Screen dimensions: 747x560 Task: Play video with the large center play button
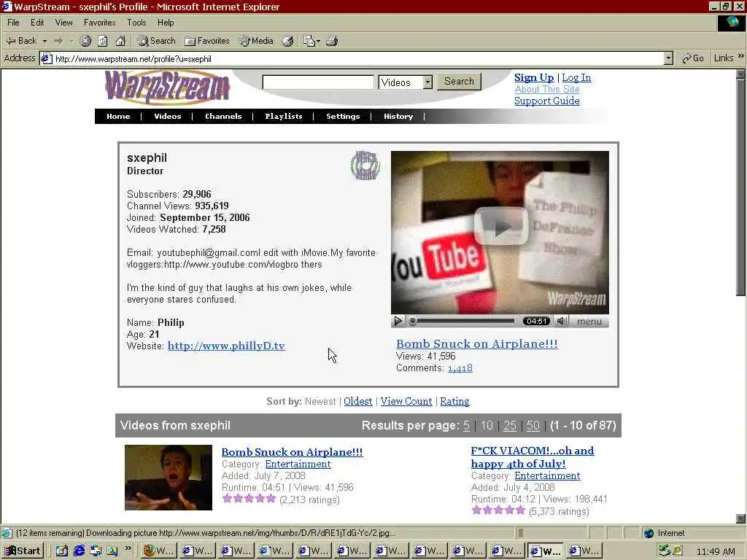pyautogui.click(x=501, y=227)
